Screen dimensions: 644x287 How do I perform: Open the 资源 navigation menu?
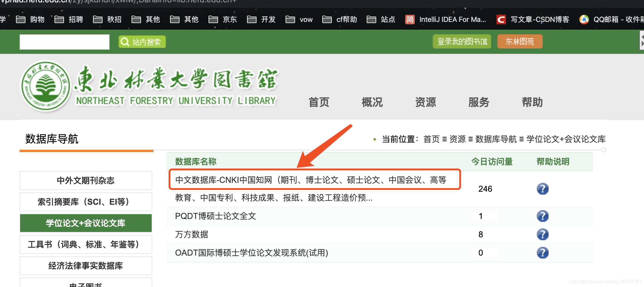tap(426, 102)
